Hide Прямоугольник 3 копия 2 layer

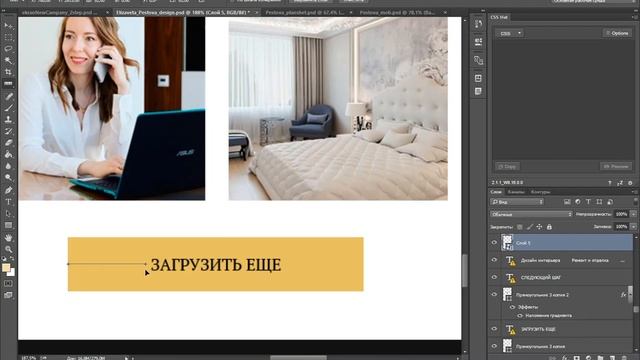494,294
